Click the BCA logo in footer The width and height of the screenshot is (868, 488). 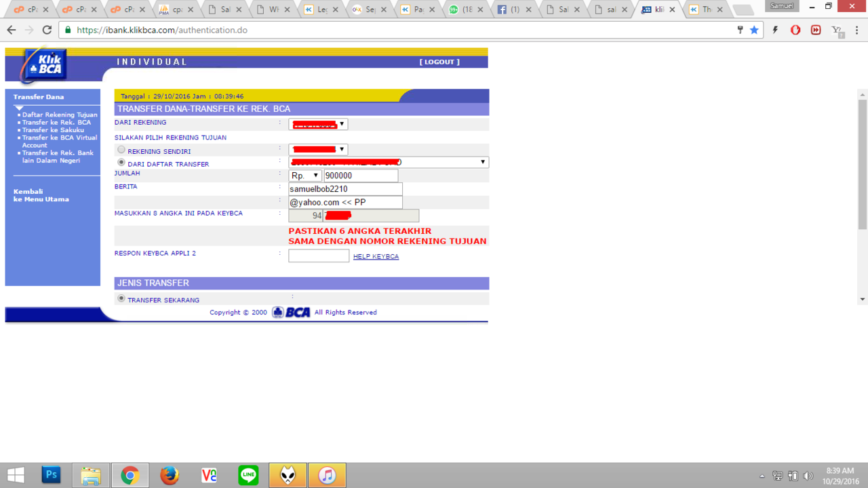[x=291, y=312]
